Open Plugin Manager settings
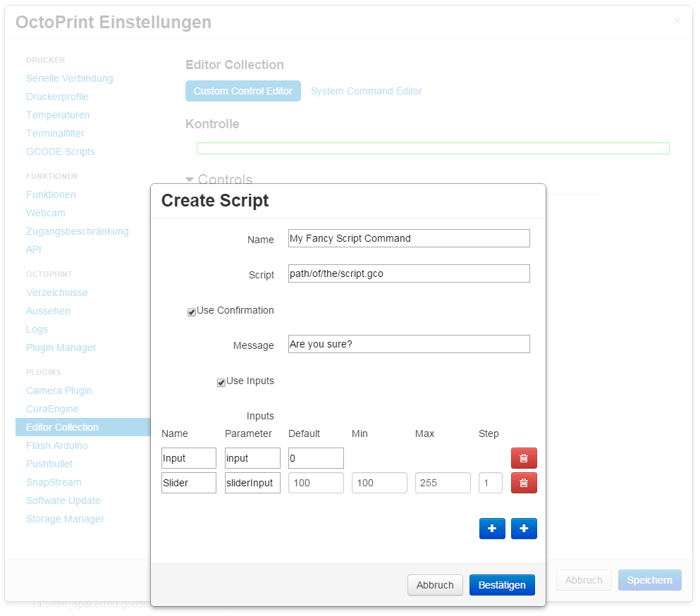The height and width of the screenshot is (616, 700). 61,347
